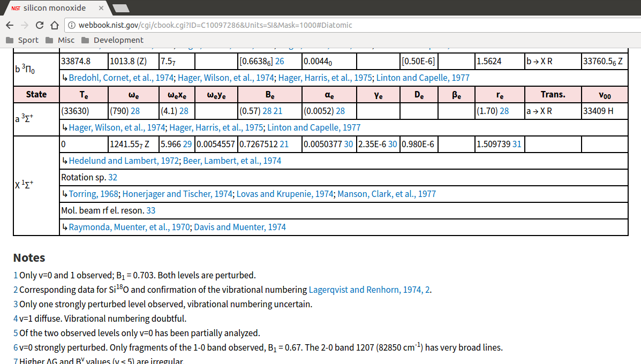Open Hager, Wilson, et al., 1974 under b state
This screenshot has height=364, width=641.
pyautogui.click(x=225, y=78)
